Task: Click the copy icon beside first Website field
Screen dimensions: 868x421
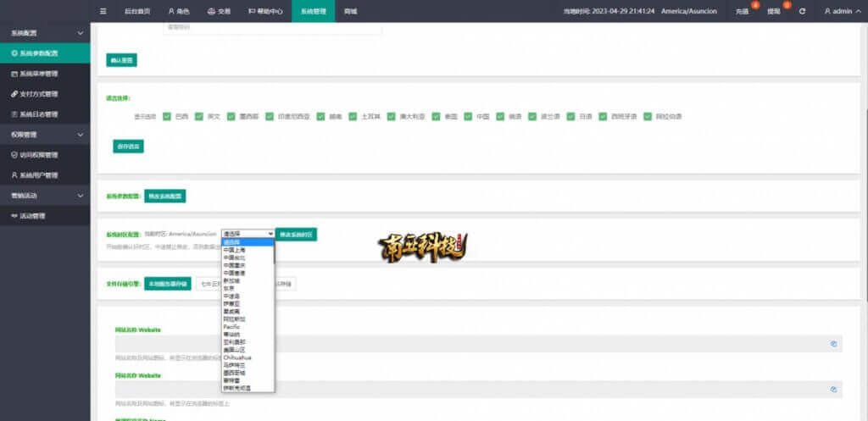Action: [834, 344]
